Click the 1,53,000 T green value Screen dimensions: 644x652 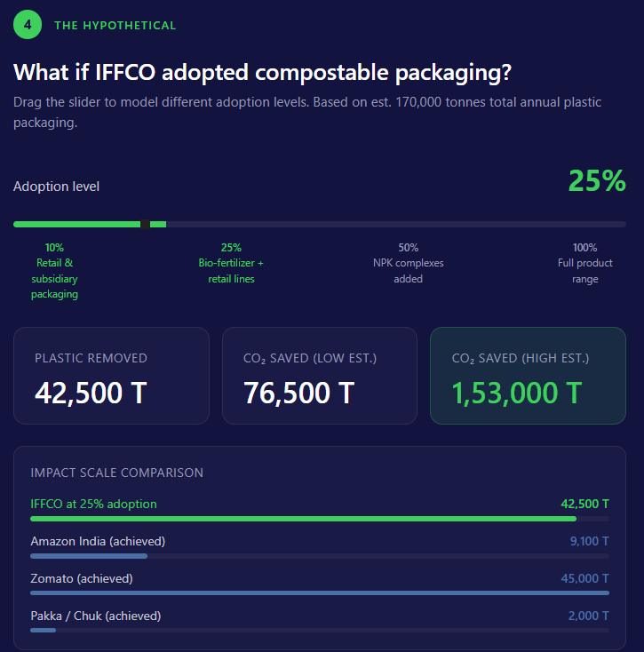pos(517,393)
